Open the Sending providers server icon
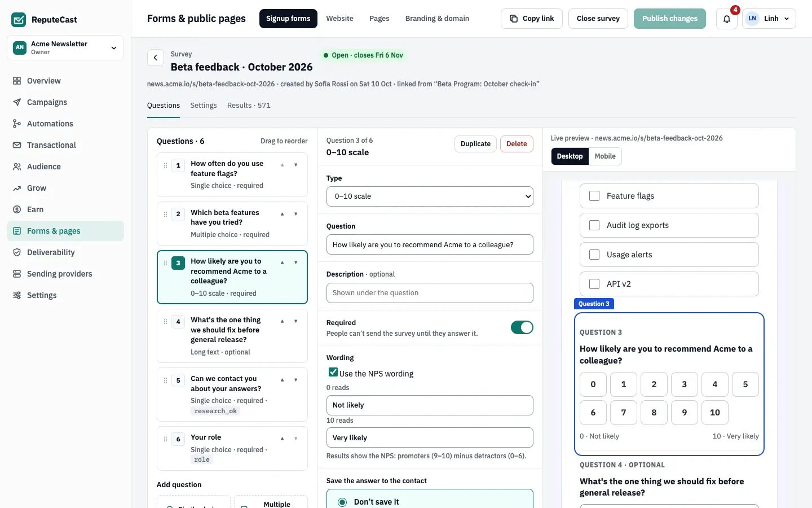The width and height of the screenshot is (812, 508). pos(17,274)
